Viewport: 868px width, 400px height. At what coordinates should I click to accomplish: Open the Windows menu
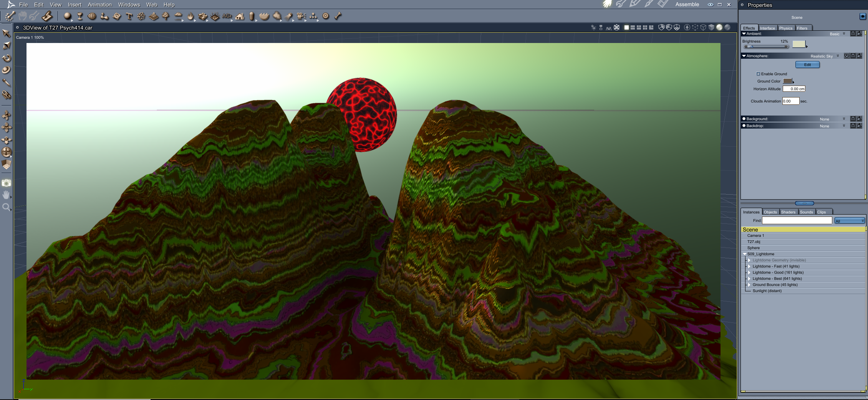click(x=129, y=5)
